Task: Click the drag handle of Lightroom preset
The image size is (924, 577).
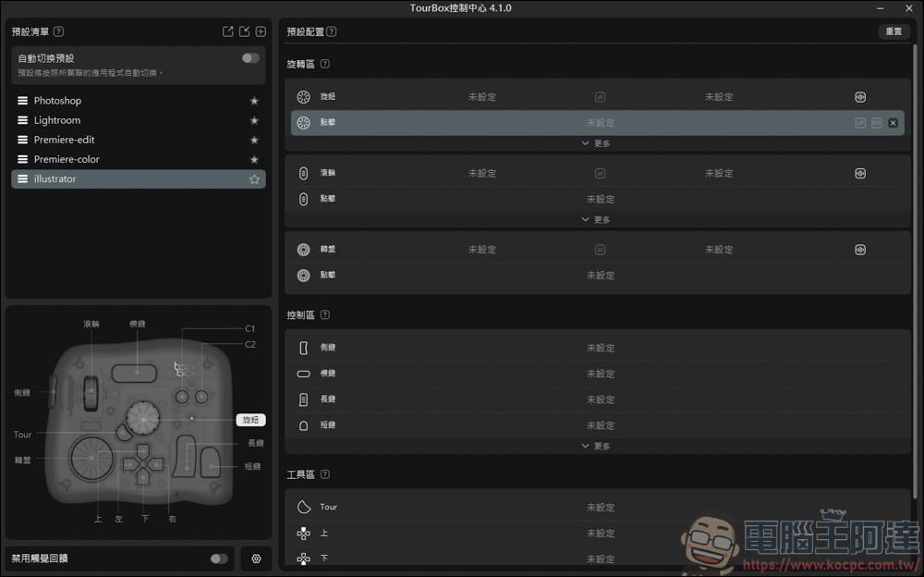Action: tap(22, 120)
